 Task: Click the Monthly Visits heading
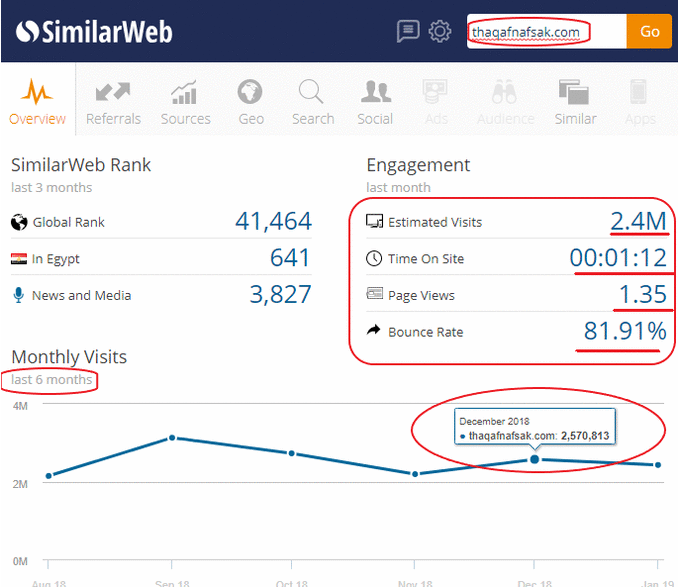pyautogui.click(x=69, y=357)
